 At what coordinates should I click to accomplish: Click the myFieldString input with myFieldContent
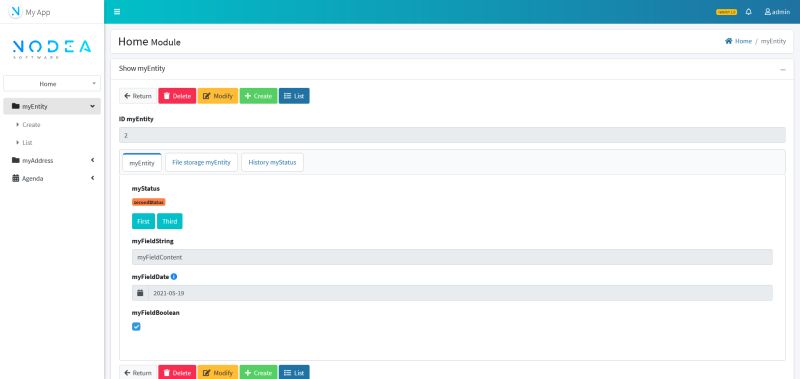(452, 257)
